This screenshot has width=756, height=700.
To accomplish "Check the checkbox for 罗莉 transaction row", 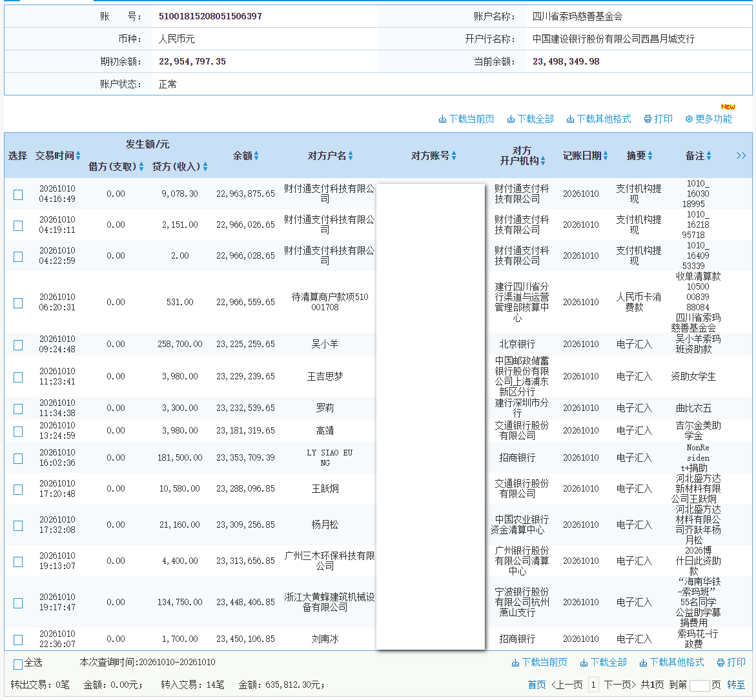I will (18, 409).
